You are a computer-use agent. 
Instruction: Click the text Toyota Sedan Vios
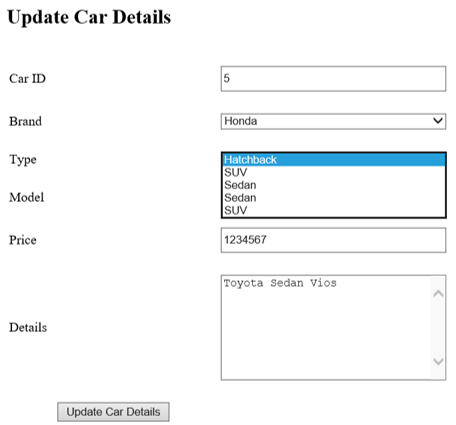click(280, 283)
